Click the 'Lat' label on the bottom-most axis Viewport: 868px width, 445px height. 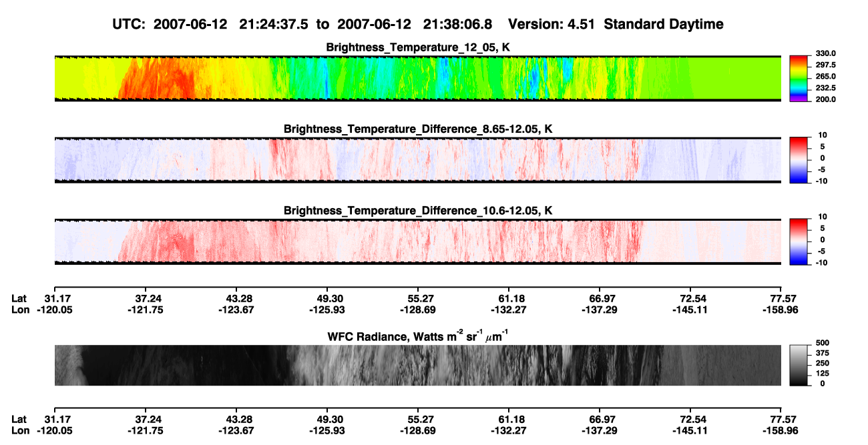(x=19, y=420)
